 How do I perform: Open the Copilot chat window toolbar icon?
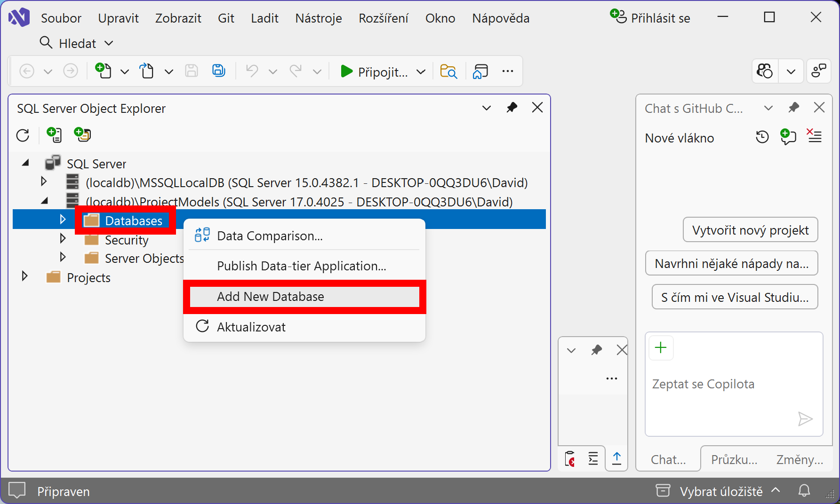pos(480,71)
